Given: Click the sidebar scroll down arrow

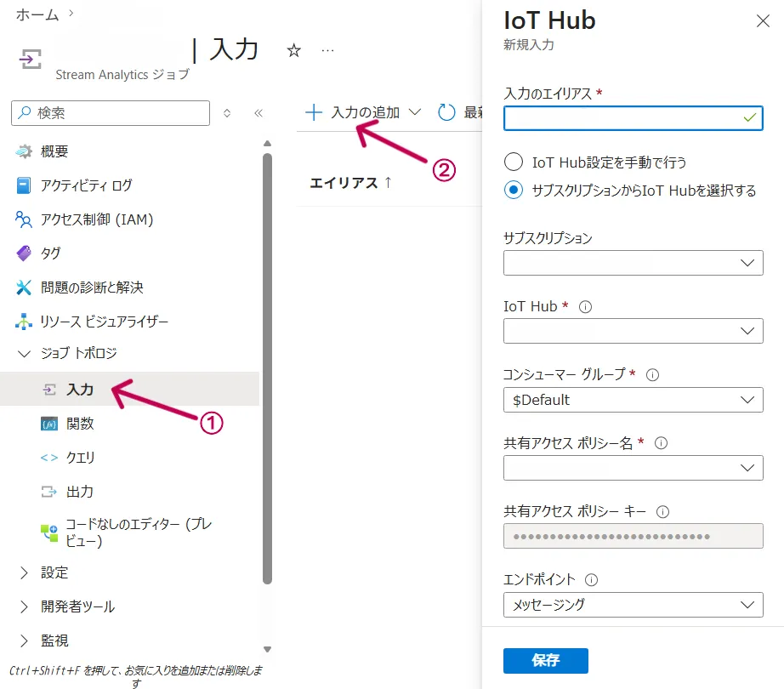Looking at the screenshot, I should click(x=268, y=650).
